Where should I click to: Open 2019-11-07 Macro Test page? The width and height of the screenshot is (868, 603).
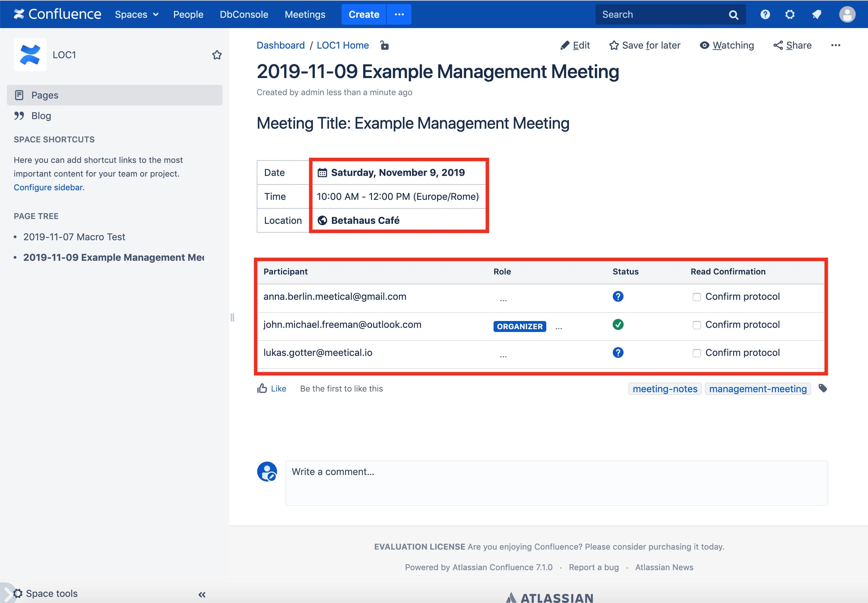click(74, 237)
